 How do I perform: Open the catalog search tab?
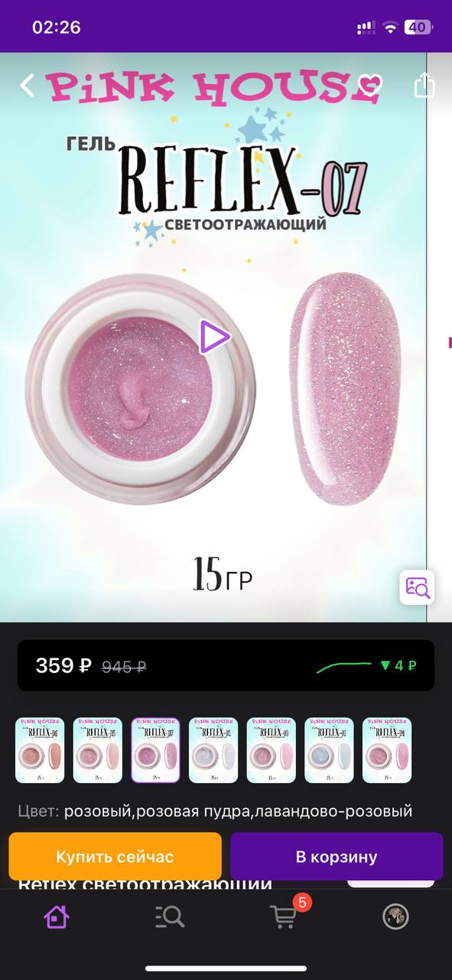pos(169,916)
